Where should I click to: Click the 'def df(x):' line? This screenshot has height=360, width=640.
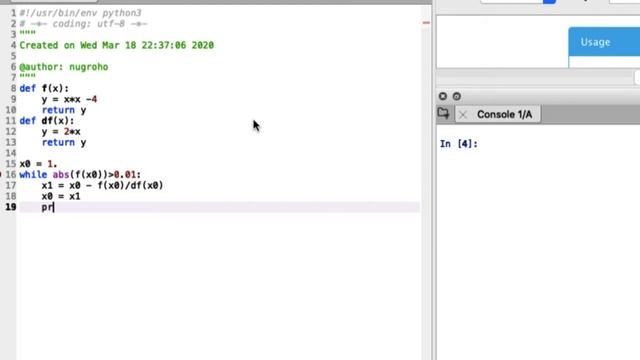pyautogui.click(x=47, y=121)
